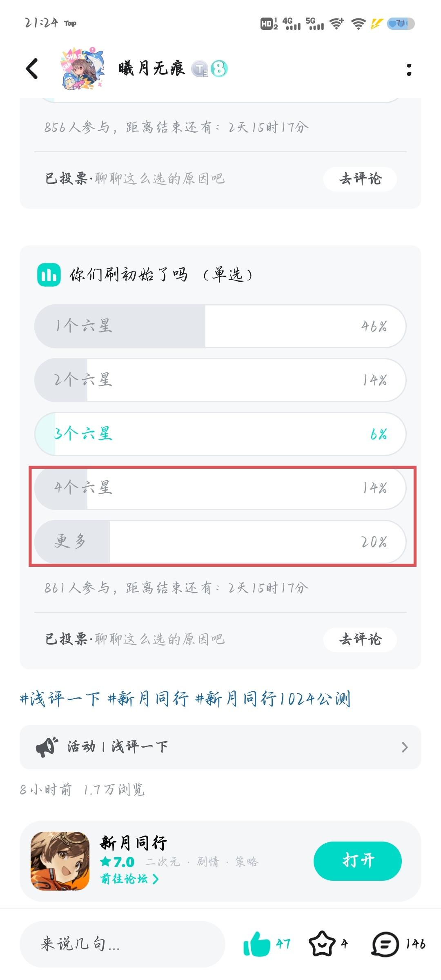The image size is (441, 980).
Task: Click the 打开 button for 新月同行
Action: click(x=358, y=861)
